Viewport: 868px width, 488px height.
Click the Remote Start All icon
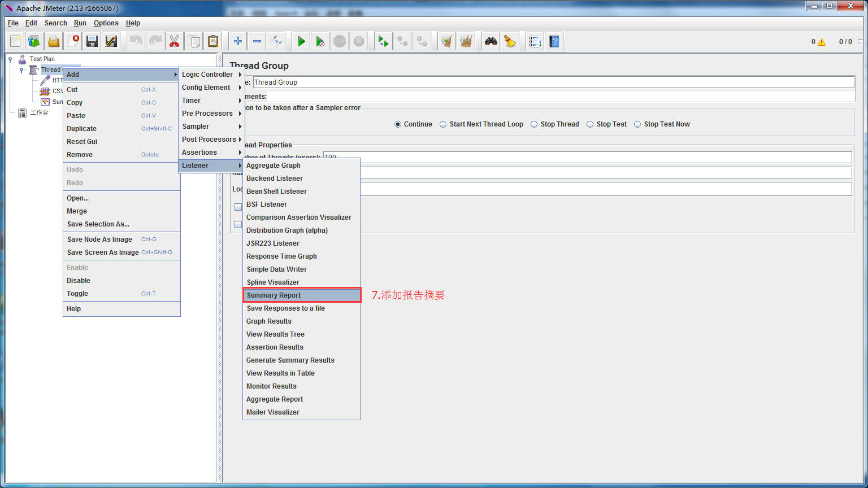click(384, 41)
